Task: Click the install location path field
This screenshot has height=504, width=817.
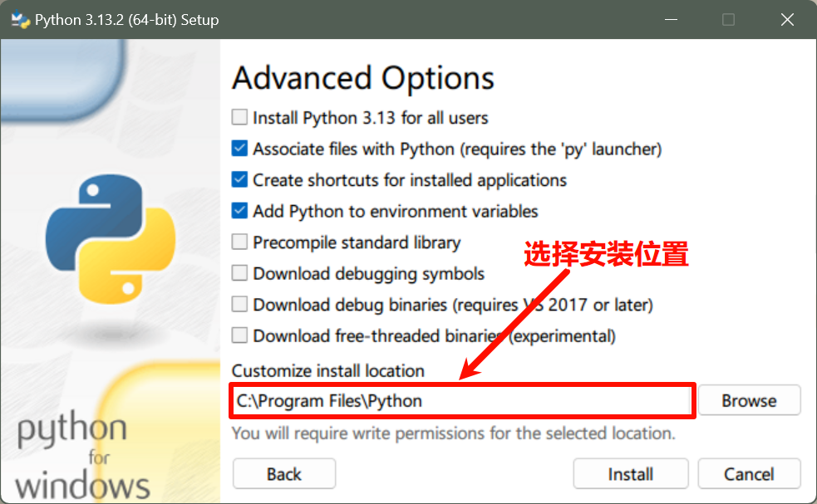Action: [461, 401]
